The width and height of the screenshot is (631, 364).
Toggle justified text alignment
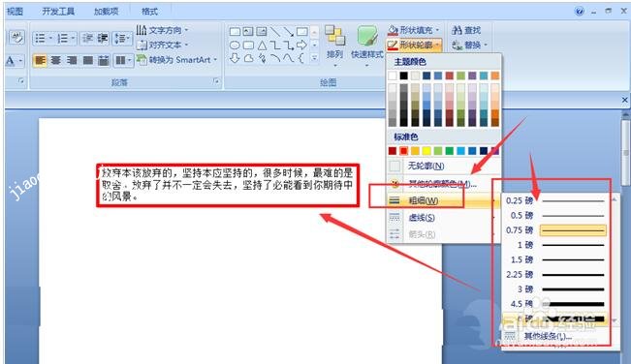pos(88,61)
